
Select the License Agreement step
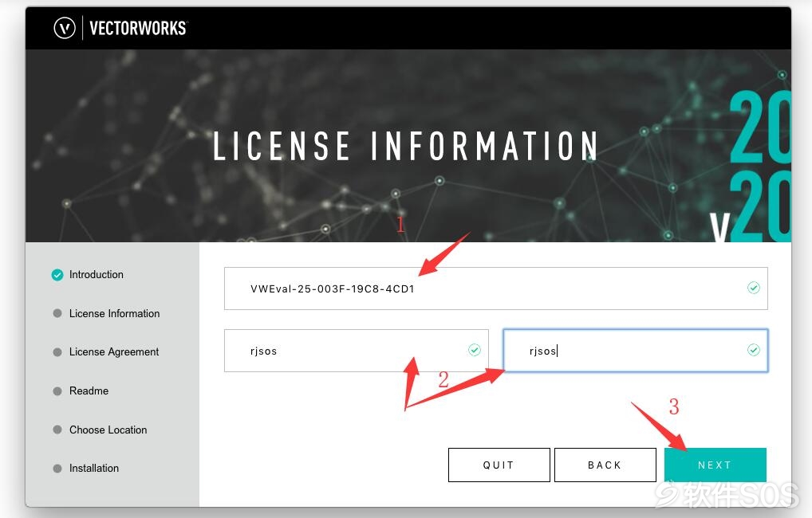coord(114,352)
